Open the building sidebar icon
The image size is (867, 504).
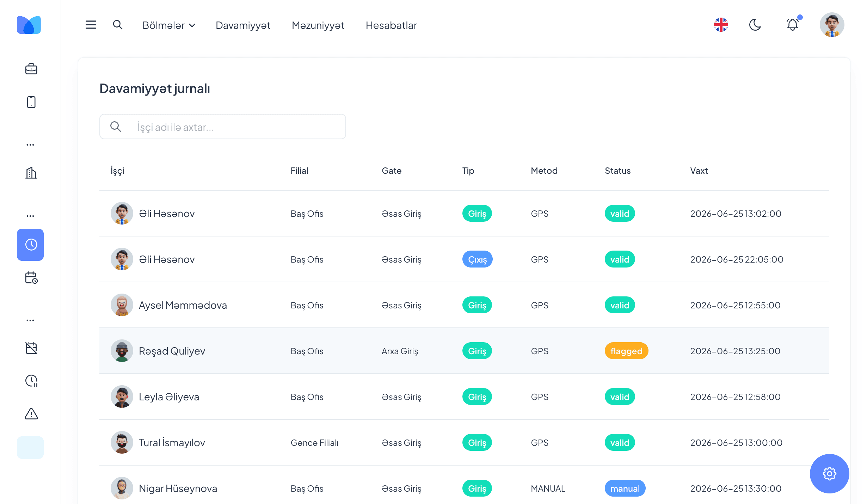click(31, 173)
